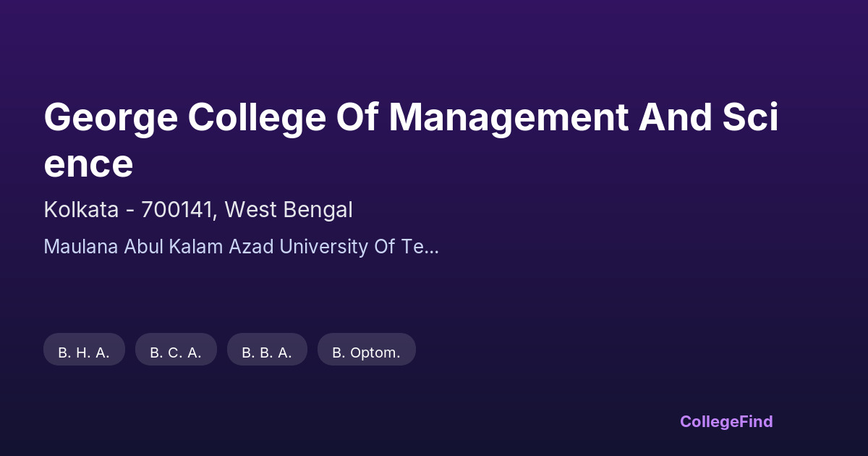868x456 pixels.
Task: Open Maulana Abul Kalam Azad University link
Action: pos(241,247)
